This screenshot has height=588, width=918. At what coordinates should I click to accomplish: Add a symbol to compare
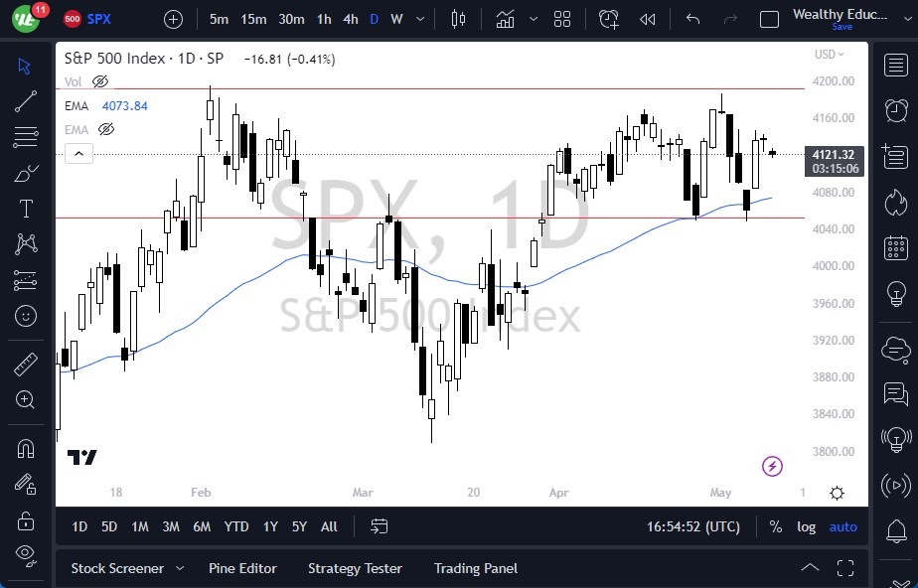click(173, 19)
